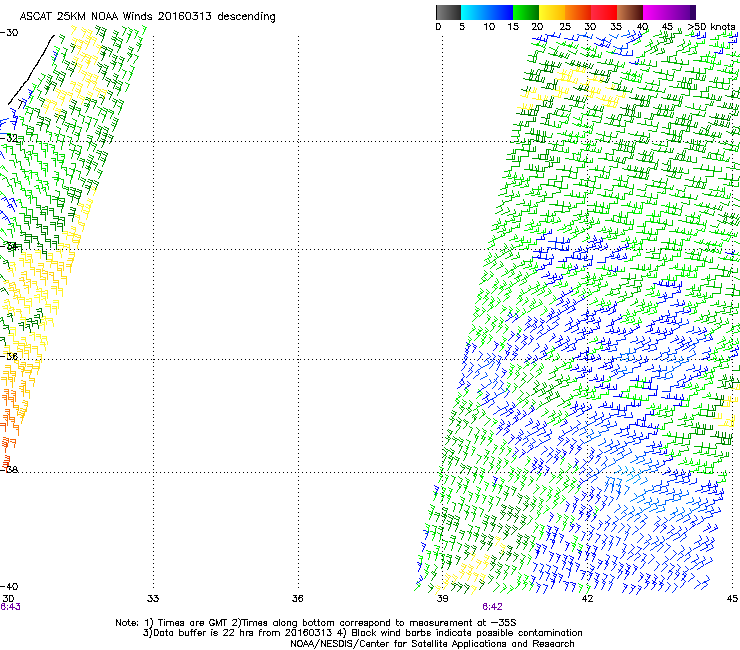Pick the yellow 20-25 knots legend swatch

pos(552,12)
